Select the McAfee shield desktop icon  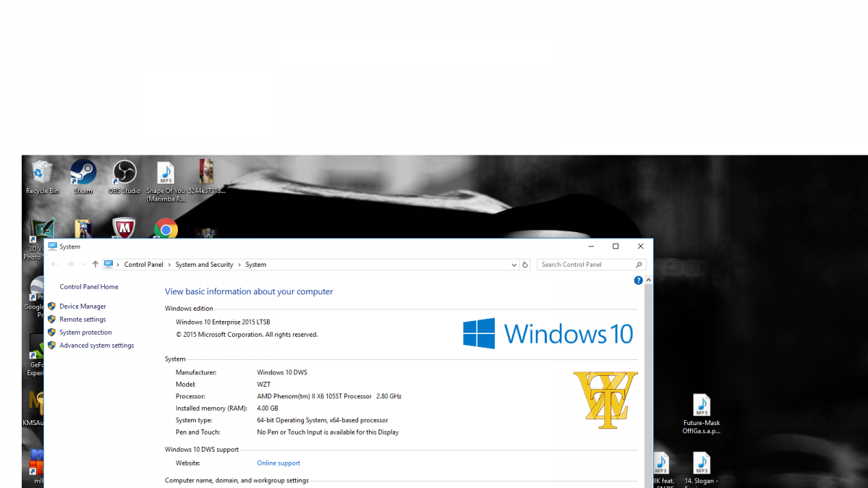click(x=124, y=228)
